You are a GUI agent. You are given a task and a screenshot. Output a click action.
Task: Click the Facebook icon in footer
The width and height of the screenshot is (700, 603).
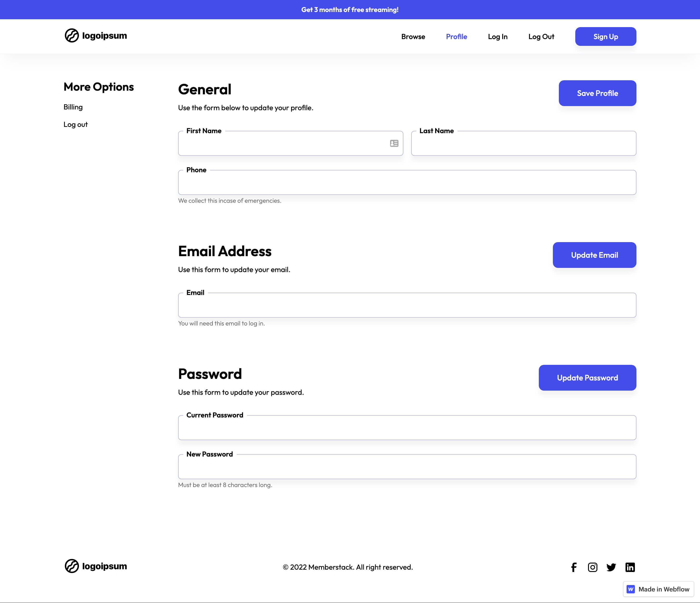(574, 567)
